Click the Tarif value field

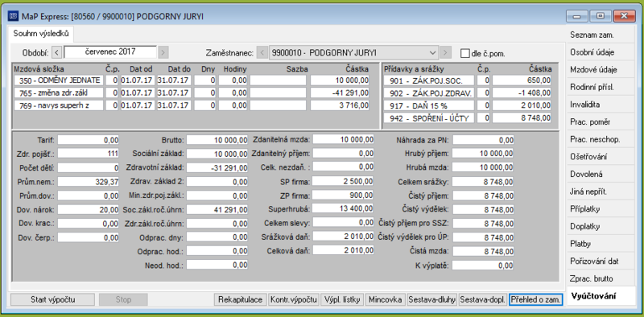(89, 140)
